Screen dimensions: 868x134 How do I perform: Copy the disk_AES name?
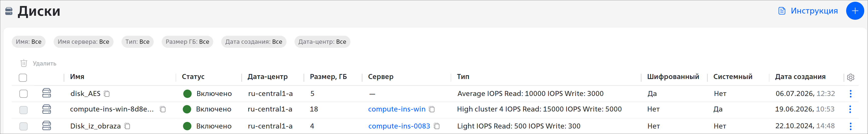(107, 94)
